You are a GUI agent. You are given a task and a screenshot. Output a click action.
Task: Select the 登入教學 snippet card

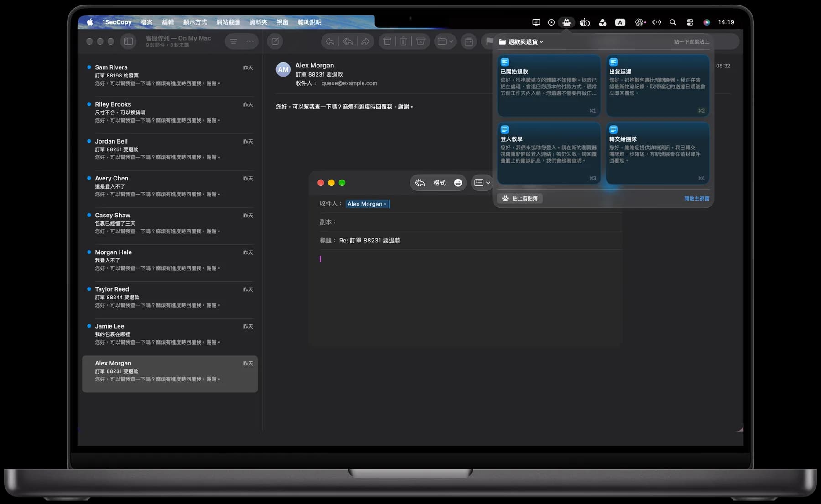click(549, 153)
